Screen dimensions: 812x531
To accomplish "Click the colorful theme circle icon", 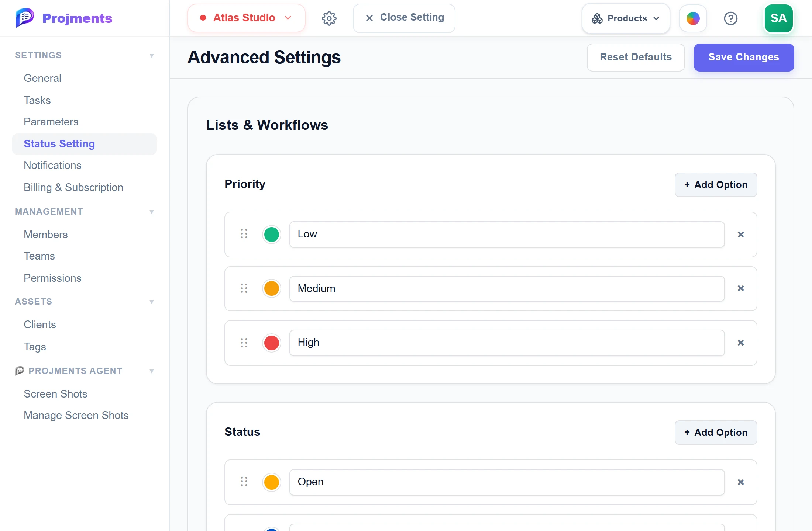I will pyautogui.click(x=693, y=18).
